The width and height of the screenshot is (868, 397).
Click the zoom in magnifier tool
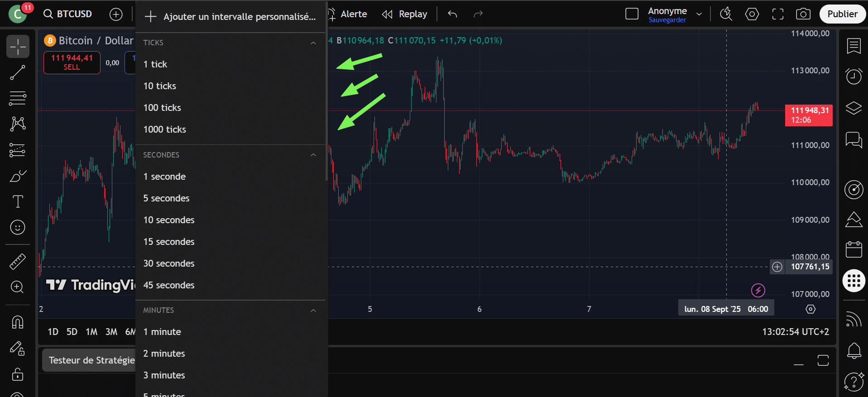point(18,287)
